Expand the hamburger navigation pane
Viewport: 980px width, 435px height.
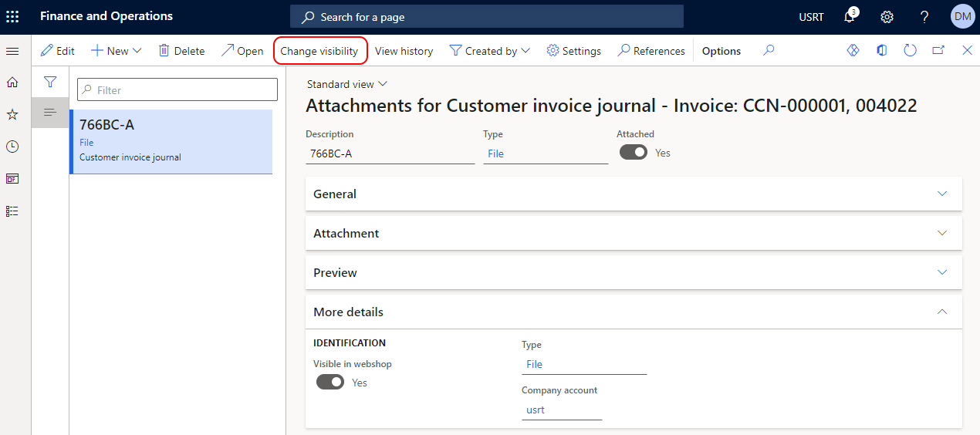tap(12, 51)
